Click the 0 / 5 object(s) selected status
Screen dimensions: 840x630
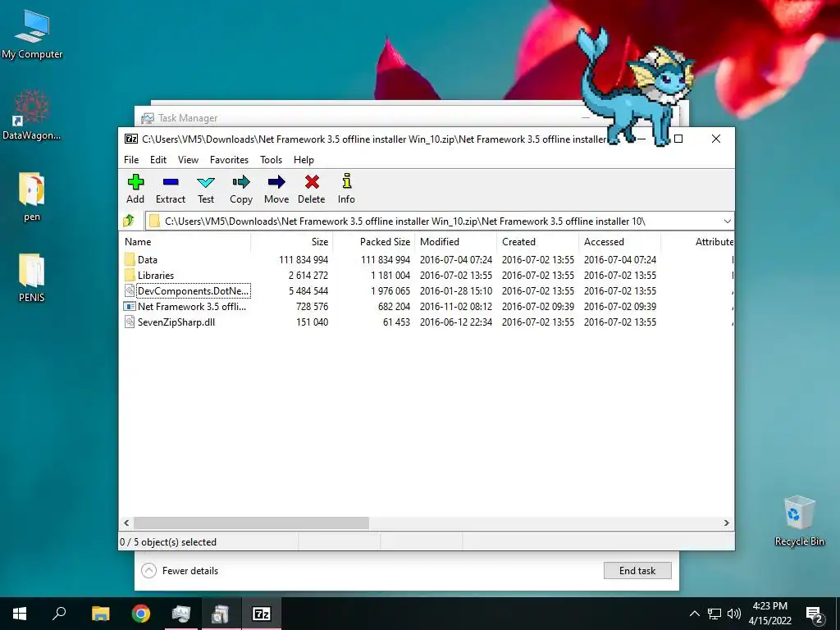pyautogui.click(x=168, y=542)
